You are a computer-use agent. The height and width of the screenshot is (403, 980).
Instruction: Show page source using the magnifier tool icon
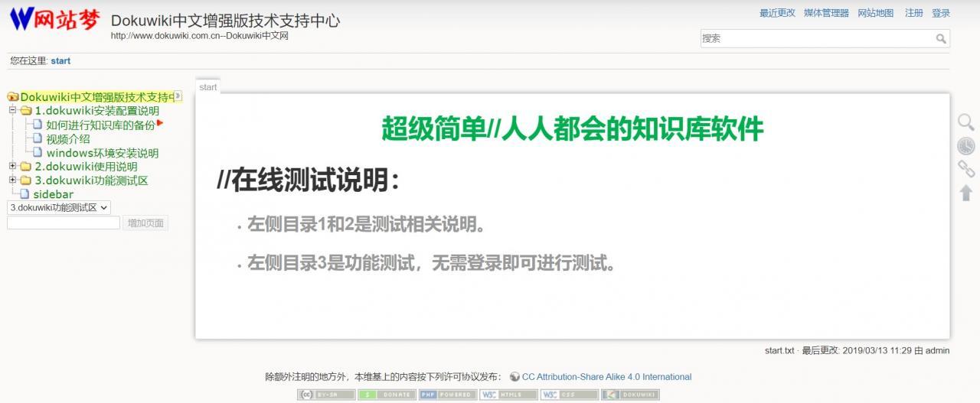[966, 122]
